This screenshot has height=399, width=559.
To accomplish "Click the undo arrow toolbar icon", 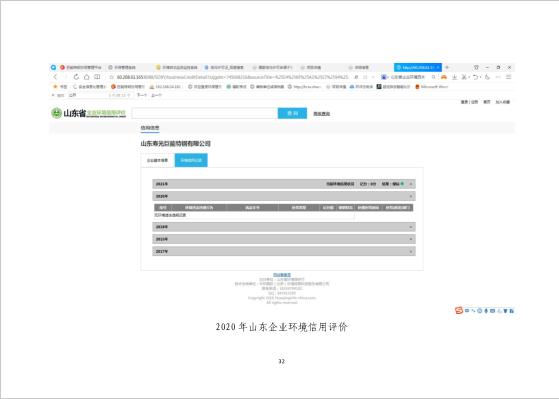I will 476,77.
